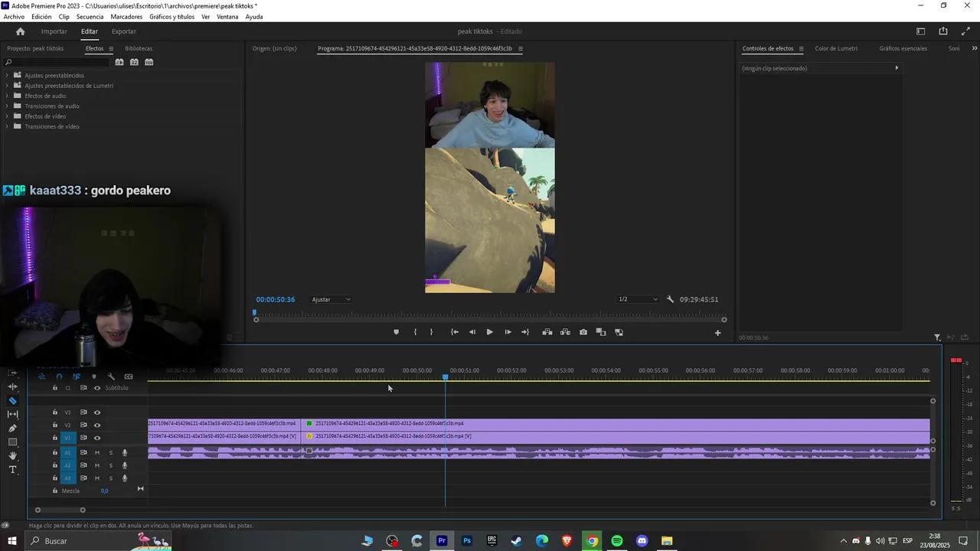Select the Ripple Edit tool
This screenshot has height=551, width=980.
pyautogui.click(x=13, y=386)
